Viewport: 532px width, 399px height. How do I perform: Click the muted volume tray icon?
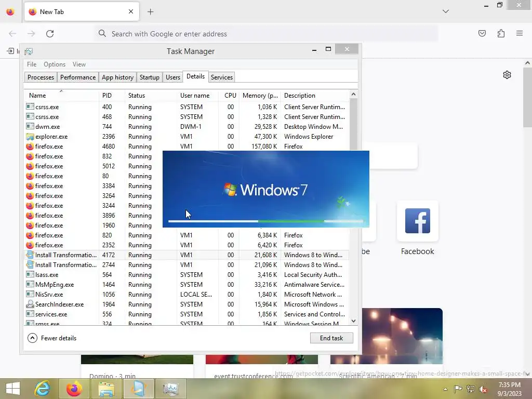pyautogui.click(x=483, y=389)
